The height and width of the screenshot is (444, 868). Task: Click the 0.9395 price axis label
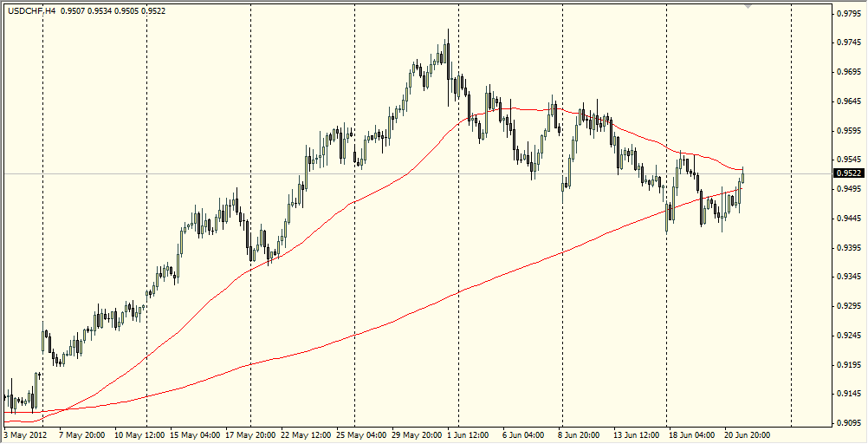point(851,248)
